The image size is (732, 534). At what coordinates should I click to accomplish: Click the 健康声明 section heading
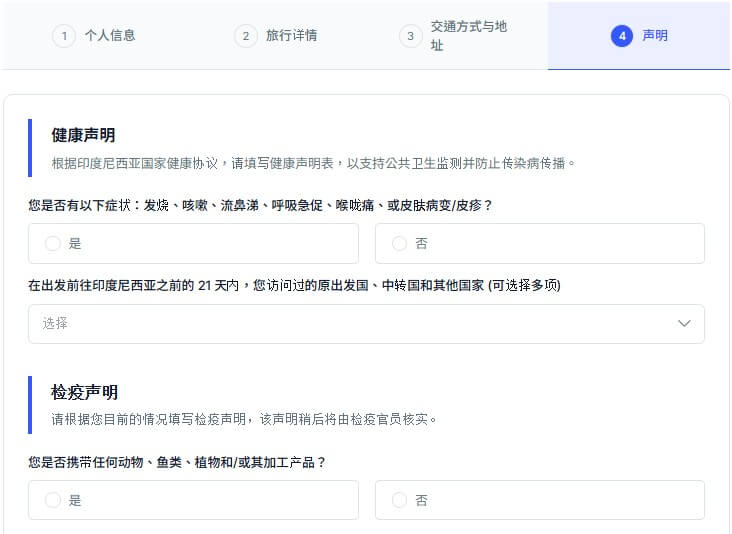[x=84, y=135]
